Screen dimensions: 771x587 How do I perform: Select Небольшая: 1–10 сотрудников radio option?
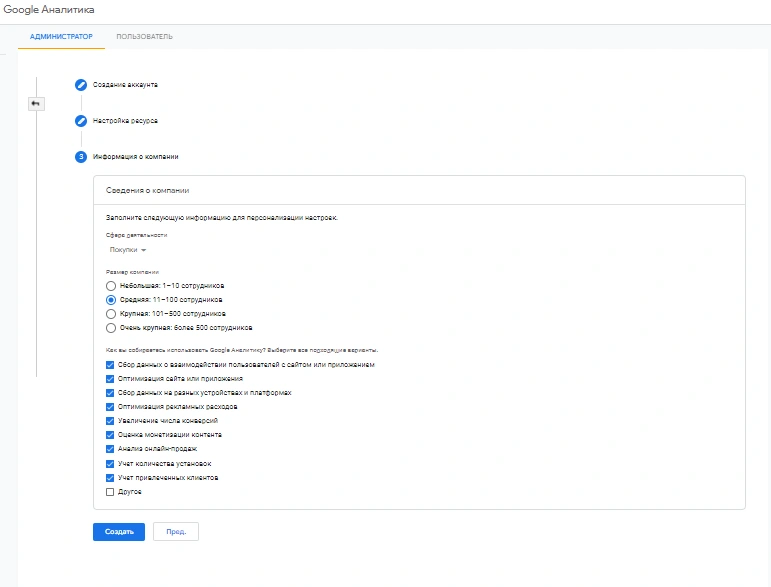pyautogui.click(x=111, y=285)
